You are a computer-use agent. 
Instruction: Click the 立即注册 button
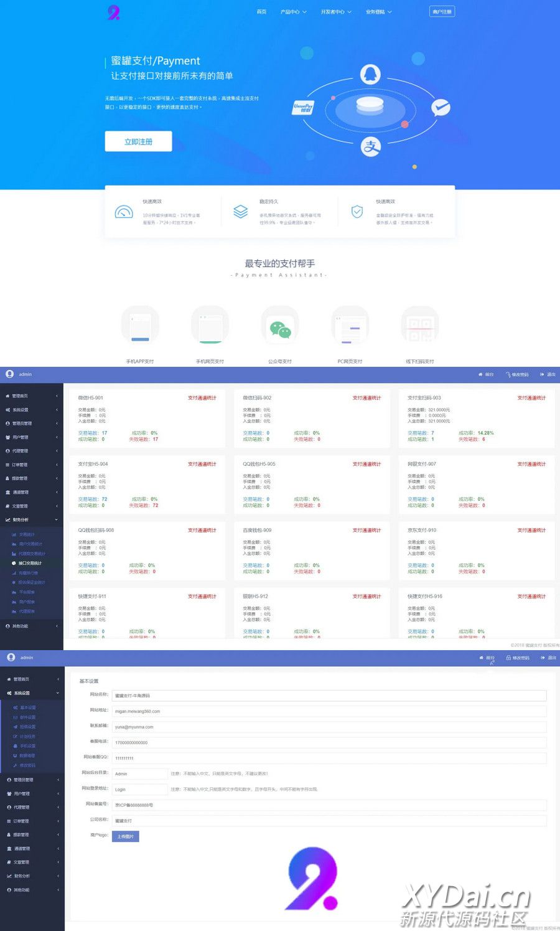pyautogui.click(x=138, y=141)
